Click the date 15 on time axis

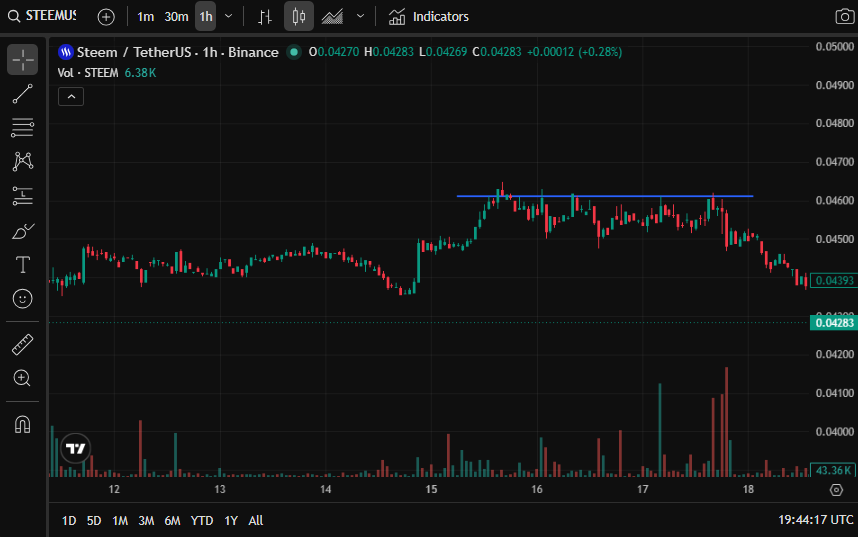click(431, 489)
